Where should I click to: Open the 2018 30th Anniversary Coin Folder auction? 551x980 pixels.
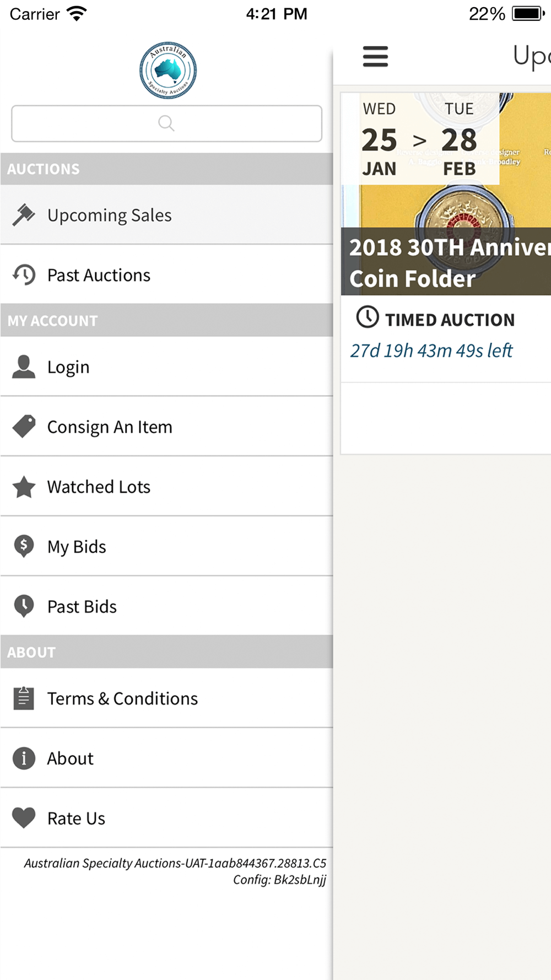click(x=446, y=262)
